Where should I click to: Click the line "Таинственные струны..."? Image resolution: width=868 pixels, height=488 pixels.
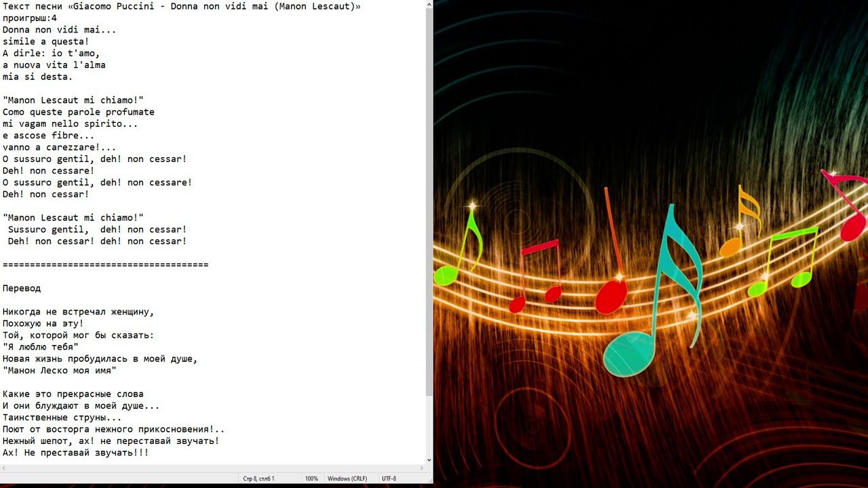(x=62, y=418)
